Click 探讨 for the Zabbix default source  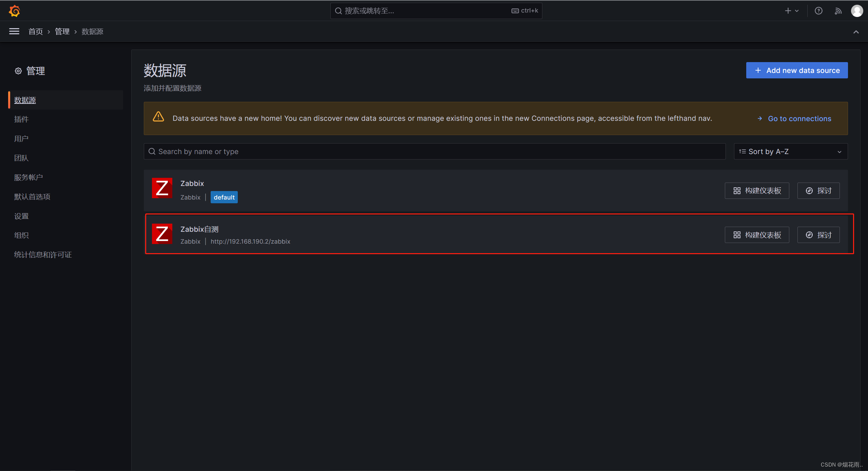[x=818, y=191]
